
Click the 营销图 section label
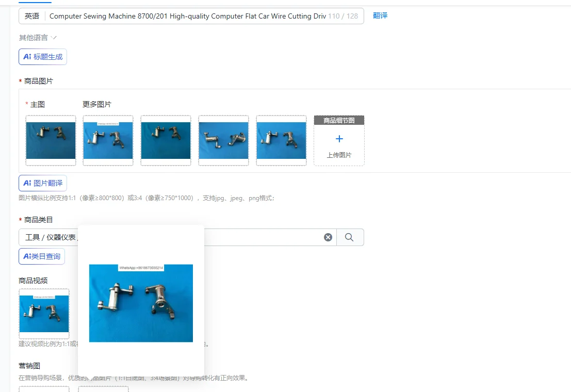(x=29, y=366)
